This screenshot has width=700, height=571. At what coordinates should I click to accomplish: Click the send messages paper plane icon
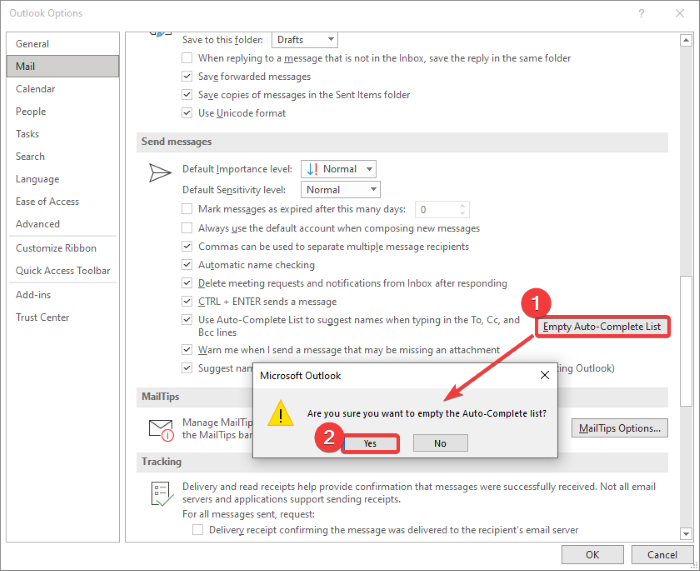click(x=159, y=173)
